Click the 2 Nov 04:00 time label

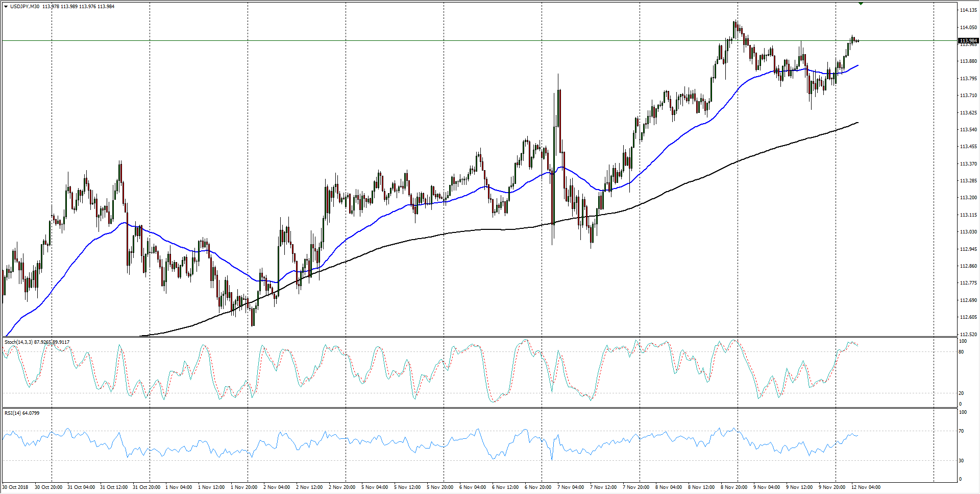(x=277, y=487)
